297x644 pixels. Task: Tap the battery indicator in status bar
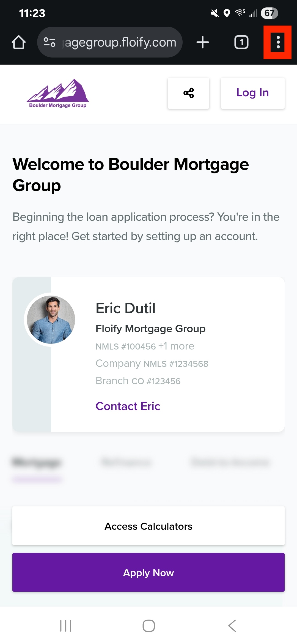coord(269,13)
